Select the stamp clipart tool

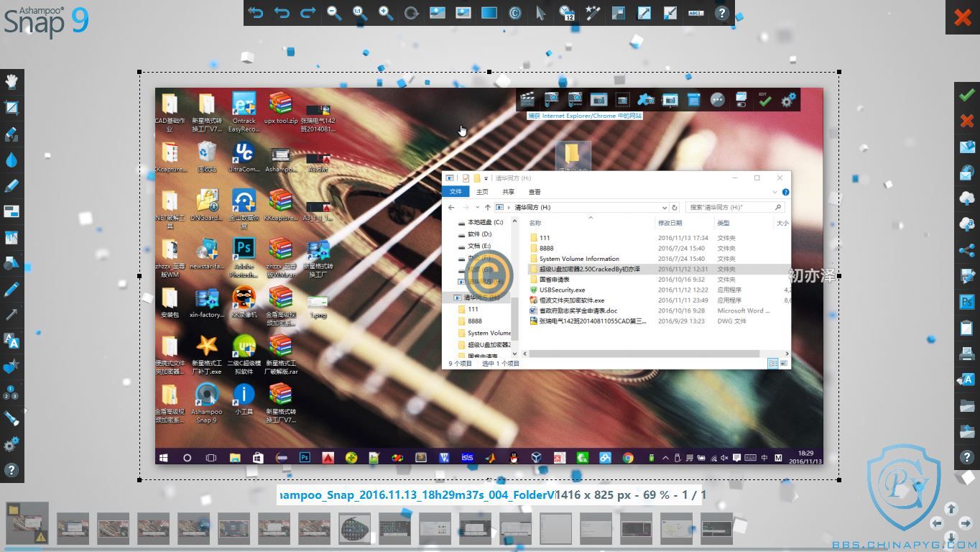(x=11, y=367)
